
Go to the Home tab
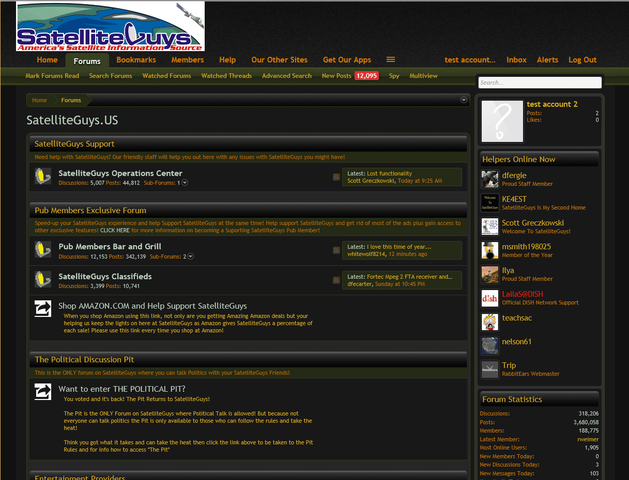[47, 60]
